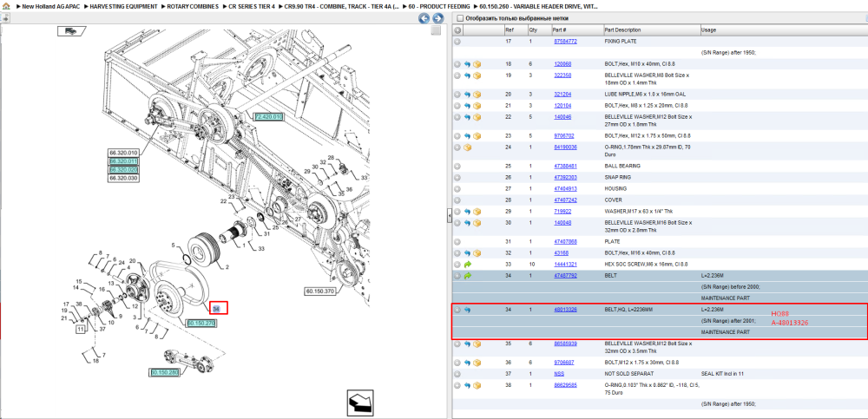
Task: Select plus circle for NSS row
Action: click(457, 374)
